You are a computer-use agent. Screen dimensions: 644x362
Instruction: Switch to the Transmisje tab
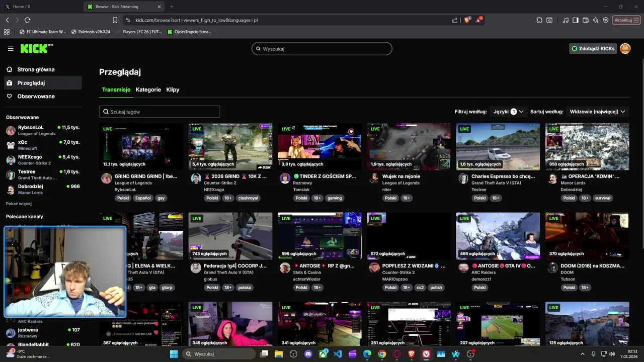[x=116, y=89]
